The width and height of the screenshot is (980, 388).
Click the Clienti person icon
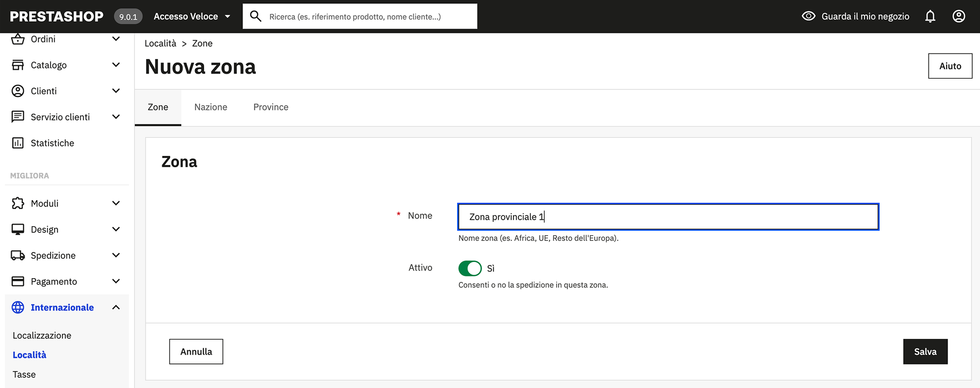tap(18, 91)
